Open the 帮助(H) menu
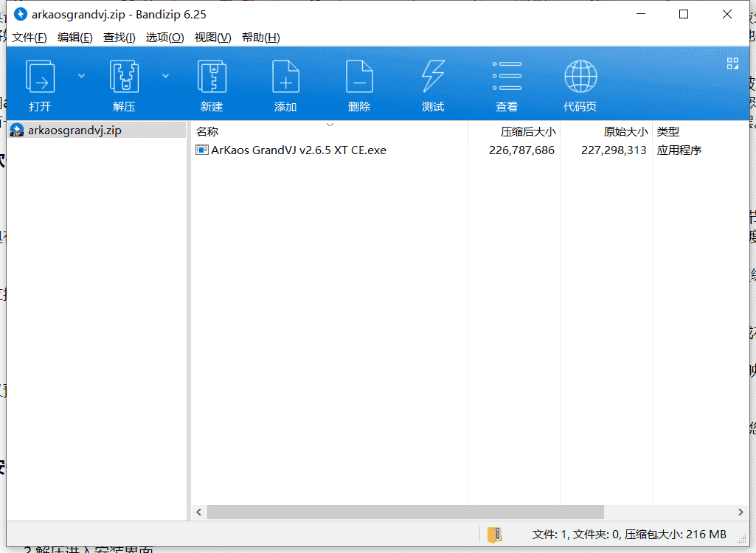The width and height of the screenshot is (756, 553). [261, 38]
